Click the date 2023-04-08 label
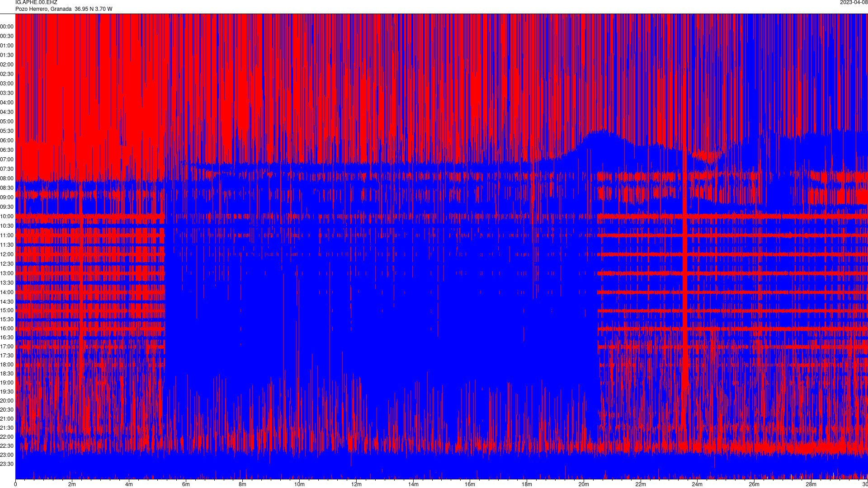Image resolution: width=868 pixels, height=488 pixels. tap(854, 2)
